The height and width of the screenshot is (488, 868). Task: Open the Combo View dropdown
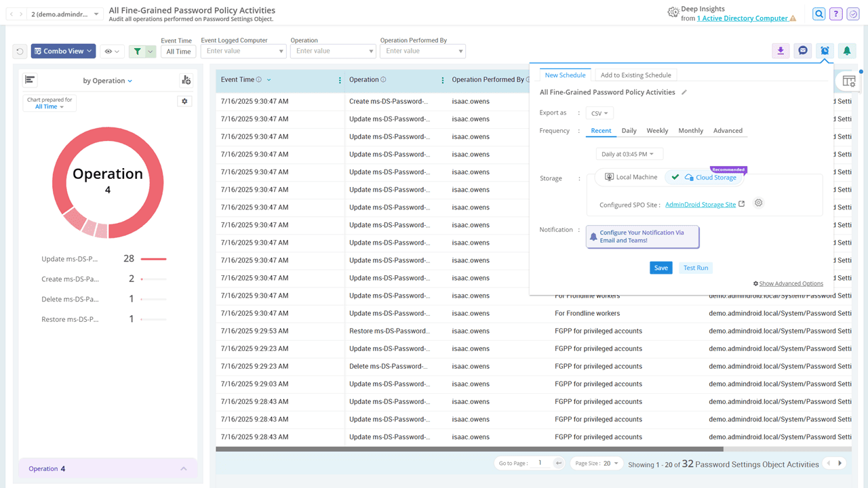(63, 52)
